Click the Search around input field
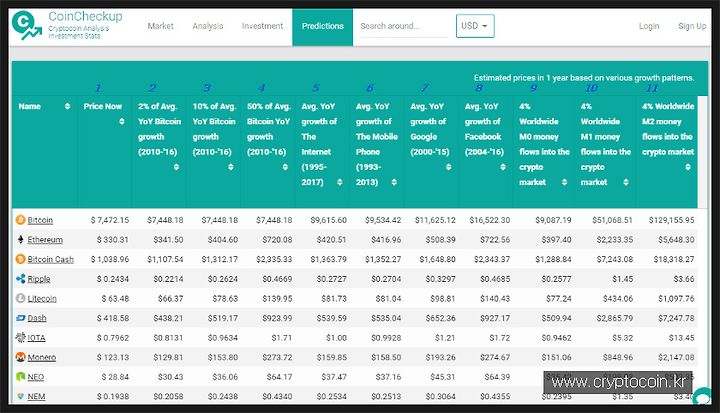720x413 pixels. click(x=404, y=26)
